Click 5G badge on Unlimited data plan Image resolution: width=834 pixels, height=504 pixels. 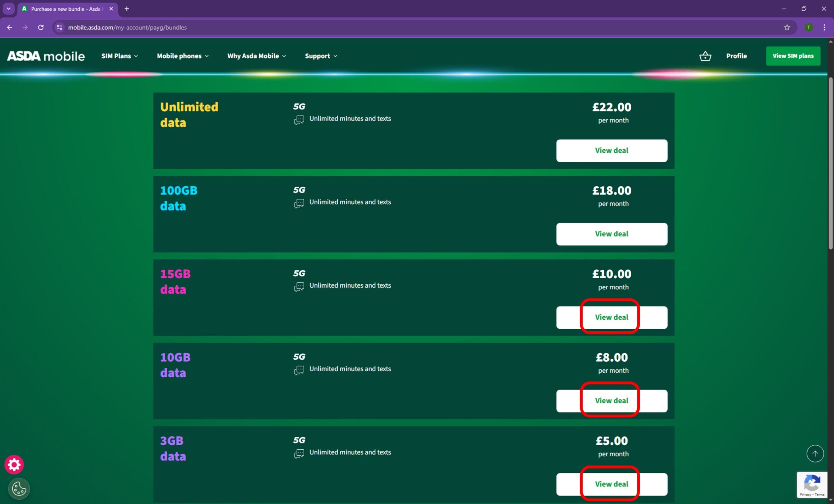point(299,106)
